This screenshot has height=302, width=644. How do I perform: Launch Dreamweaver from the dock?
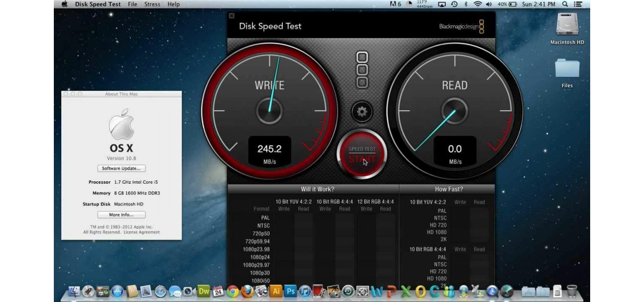coord(204,290)
